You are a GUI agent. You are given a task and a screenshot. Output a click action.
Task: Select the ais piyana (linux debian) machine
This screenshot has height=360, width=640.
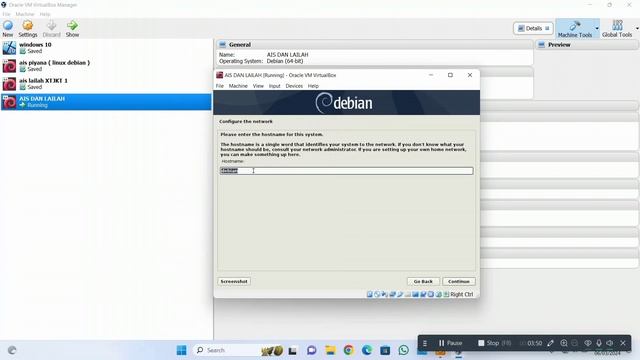[x=106, y=66]
